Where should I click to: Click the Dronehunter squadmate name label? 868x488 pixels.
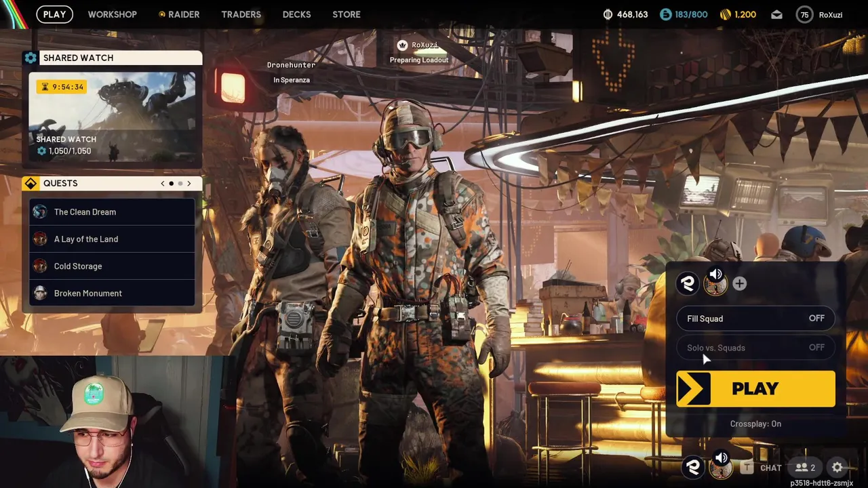click(291, 65)
